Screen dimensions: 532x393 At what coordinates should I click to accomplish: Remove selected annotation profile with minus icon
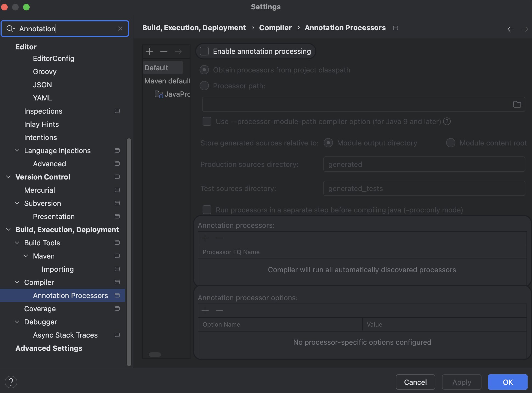(x=164, y=51)
